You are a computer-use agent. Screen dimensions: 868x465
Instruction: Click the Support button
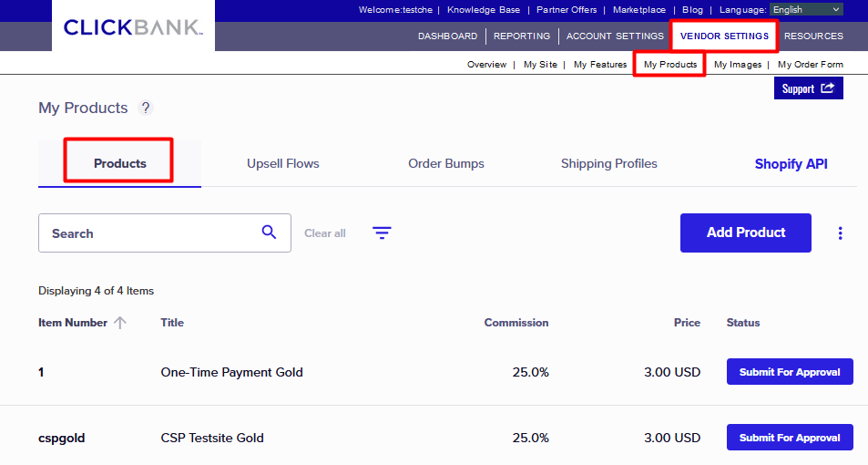click(x=808, y=88)
